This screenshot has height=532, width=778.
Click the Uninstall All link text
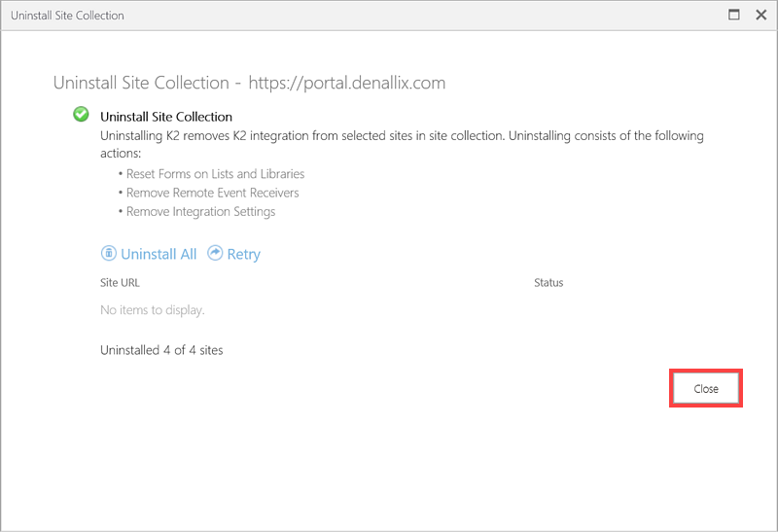pos(159,254)
